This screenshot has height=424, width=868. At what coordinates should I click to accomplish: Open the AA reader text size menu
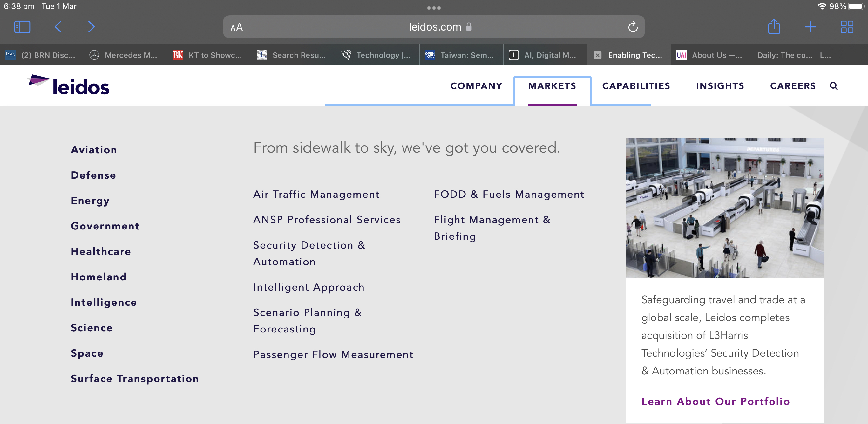click(x=237, y=27)
